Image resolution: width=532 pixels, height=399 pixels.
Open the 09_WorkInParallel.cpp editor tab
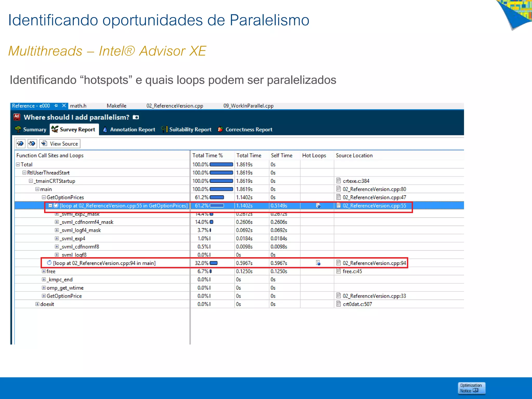pyautogui.click(x=248, y=106)
